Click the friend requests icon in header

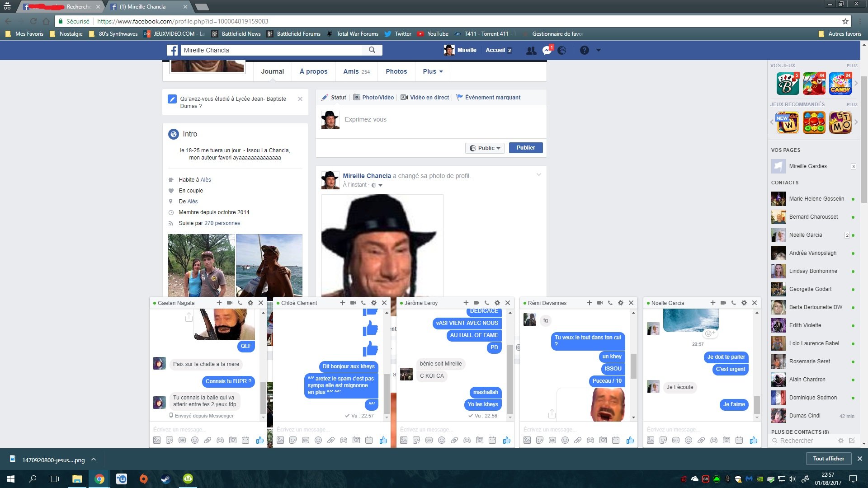(x=531, y=50)
